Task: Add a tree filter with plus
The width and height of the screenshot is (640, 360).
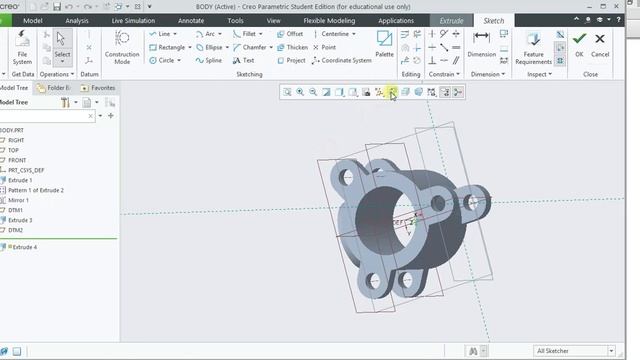Action: tap(111, 116)
